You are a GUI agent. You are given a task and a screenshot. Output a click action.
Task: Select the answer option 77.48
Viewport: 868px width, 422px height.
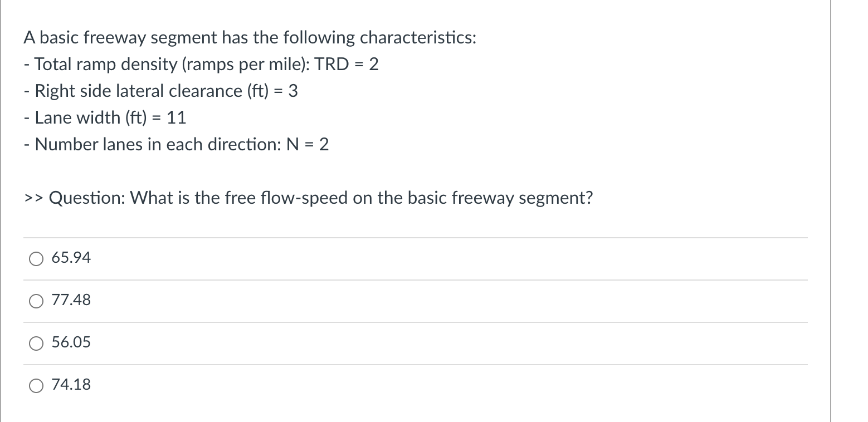pyautogui.click(x=70, y=300)
